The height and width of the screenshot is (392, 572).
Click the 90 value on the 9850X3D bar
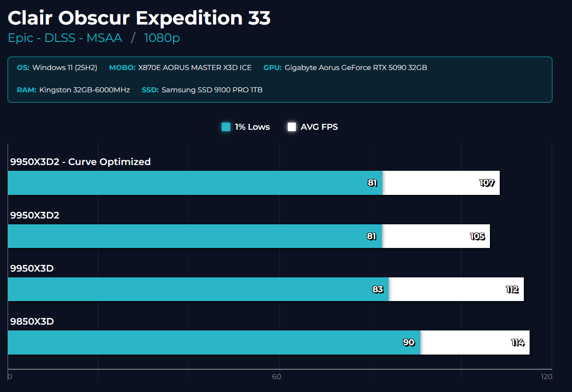coord(409,342)
